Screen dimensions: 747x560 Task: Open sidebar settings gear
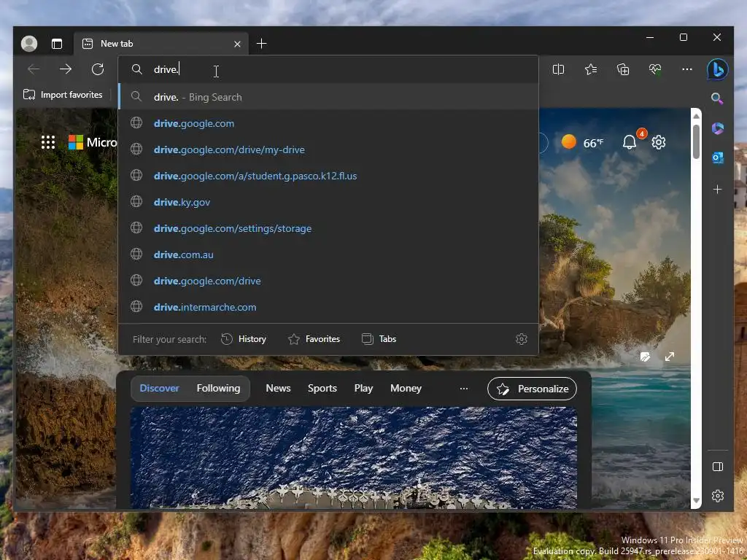pos(718,496)
